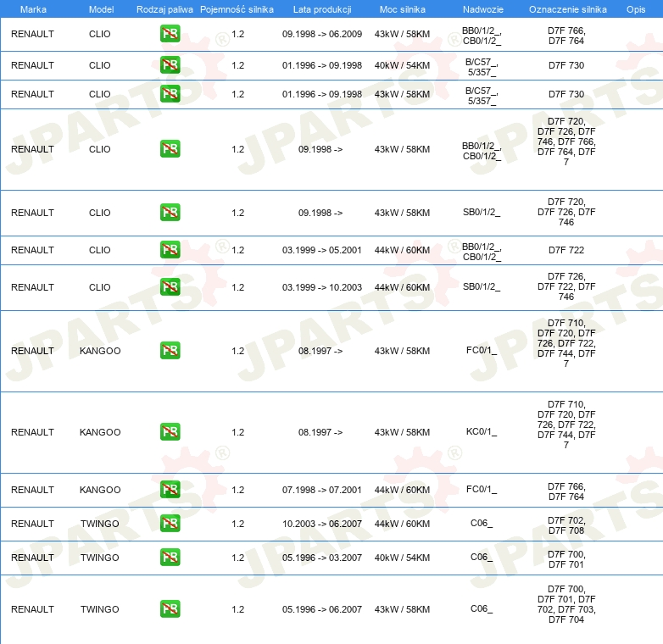The height and width of the screenshot is (644, 663).
Task: Click fuel icon in Clio 03.1999 -> 10.2003 row
Action: pos(170,286)
